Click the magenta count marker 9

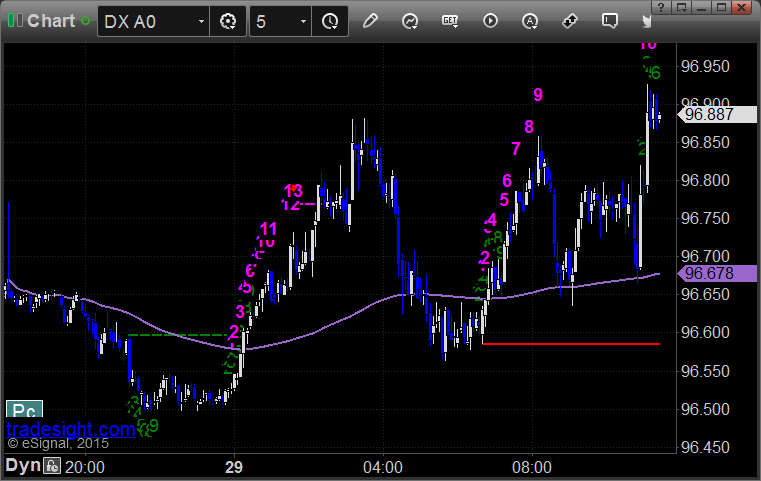click(x=538, y=95)
